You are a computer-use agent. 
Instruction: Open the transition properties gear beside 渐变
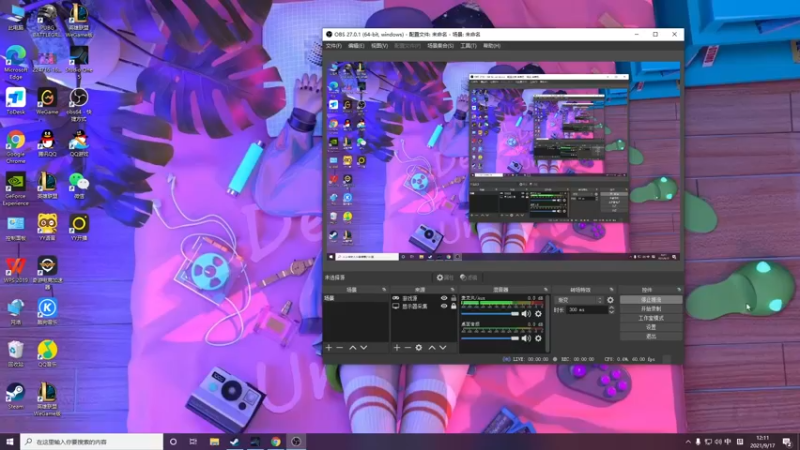tap(610, 300)
